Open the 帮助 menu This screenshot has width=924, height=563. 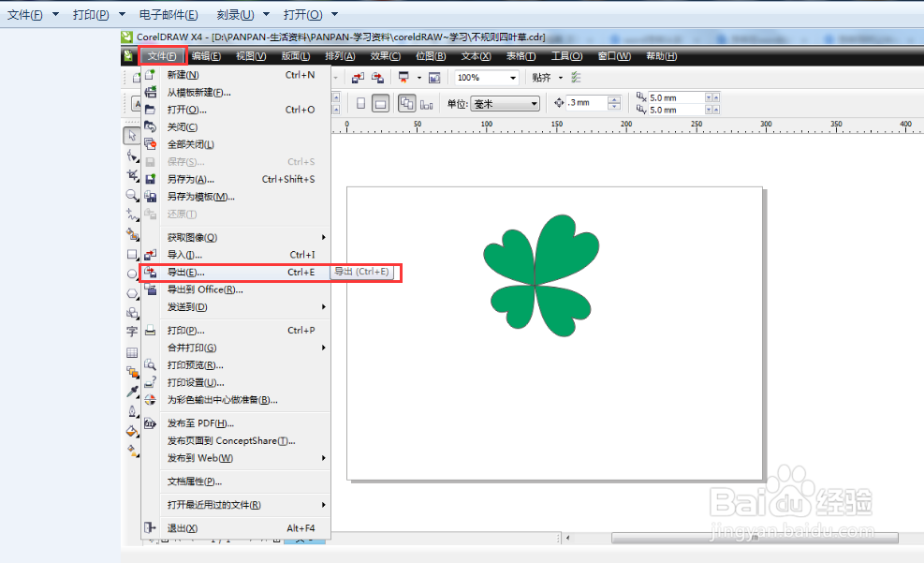(x=661, y=56)
